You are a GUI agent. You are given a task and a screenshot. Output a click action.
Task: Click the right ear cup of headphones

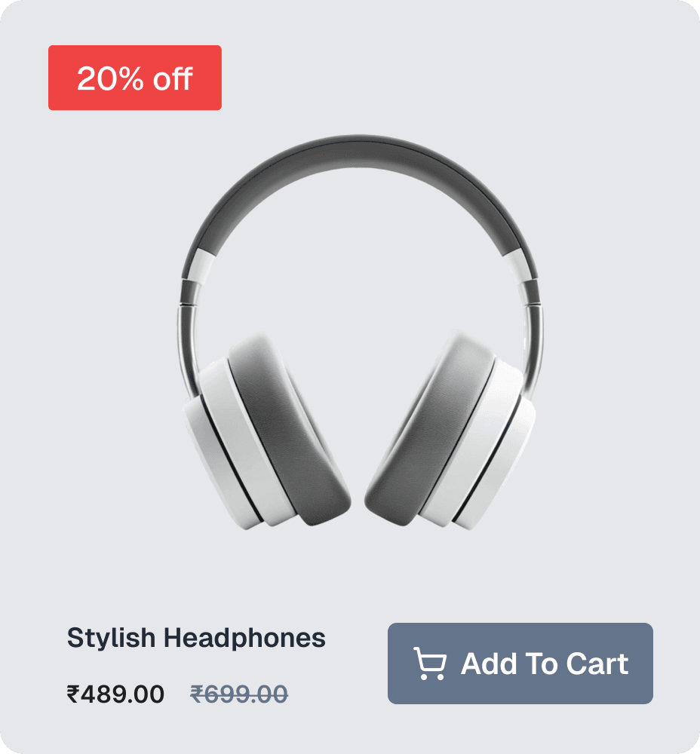coord(450,433)
